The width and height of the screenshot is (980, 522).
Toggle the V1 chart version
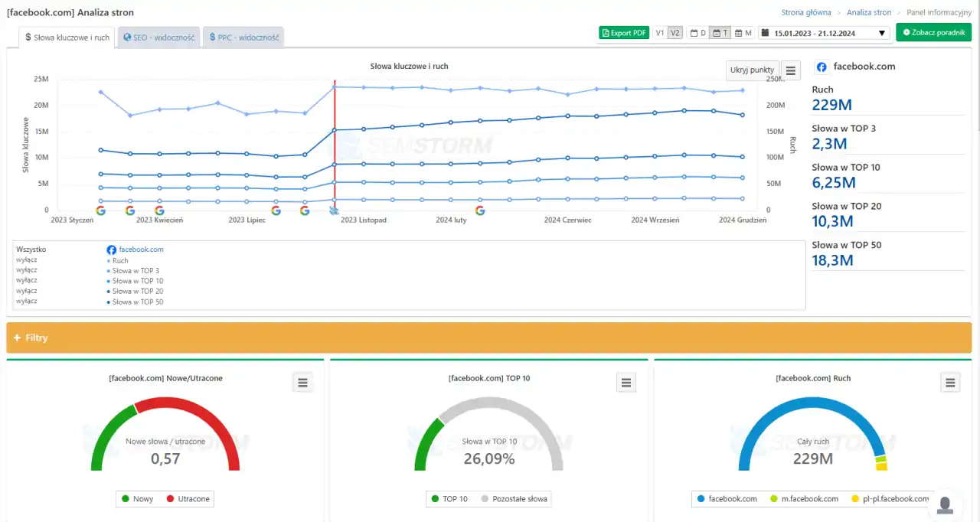(x=659, y=33)
